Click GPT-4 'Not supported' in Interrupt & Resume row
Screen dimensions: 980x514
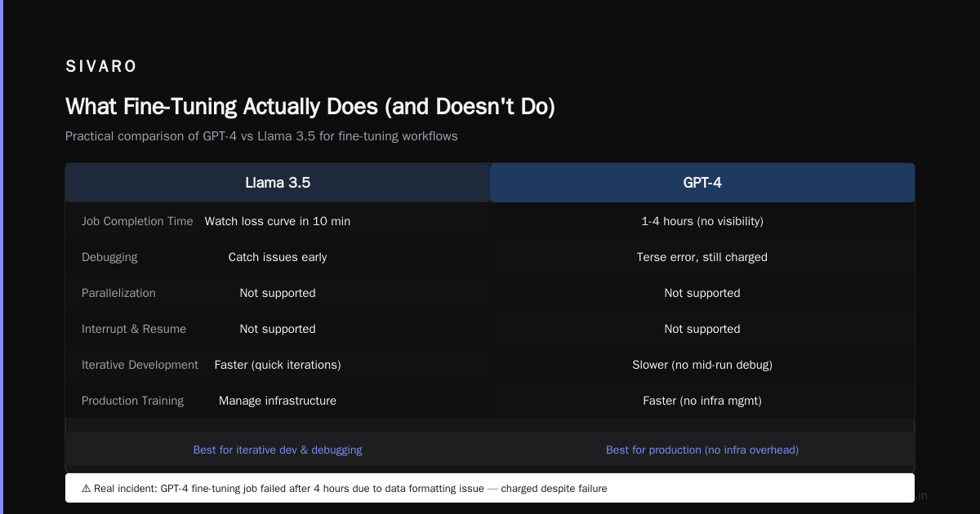coord(702,329)
